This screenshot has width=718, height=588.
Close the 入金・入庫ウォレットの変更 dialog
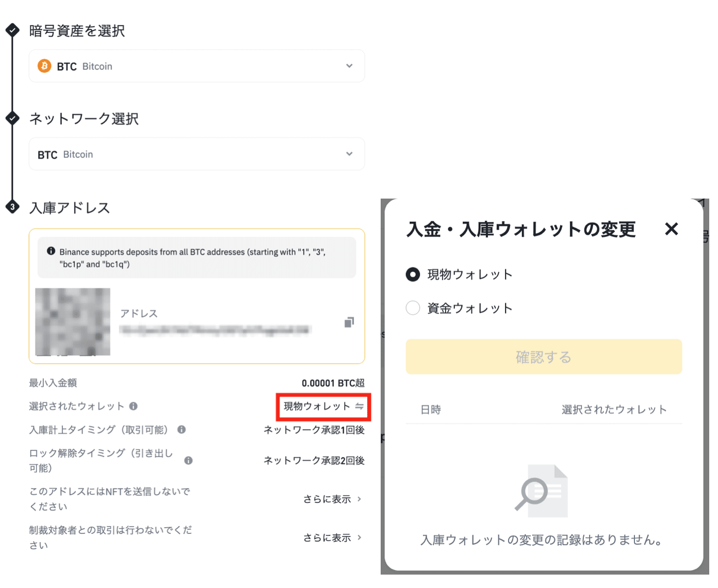tap(672, 230)
